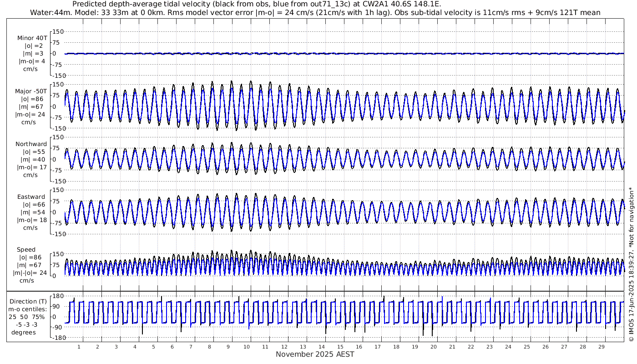This screenshot has width=637, height=364.
Task: Select the Major -50T panel label
Action: click(31, 91)
